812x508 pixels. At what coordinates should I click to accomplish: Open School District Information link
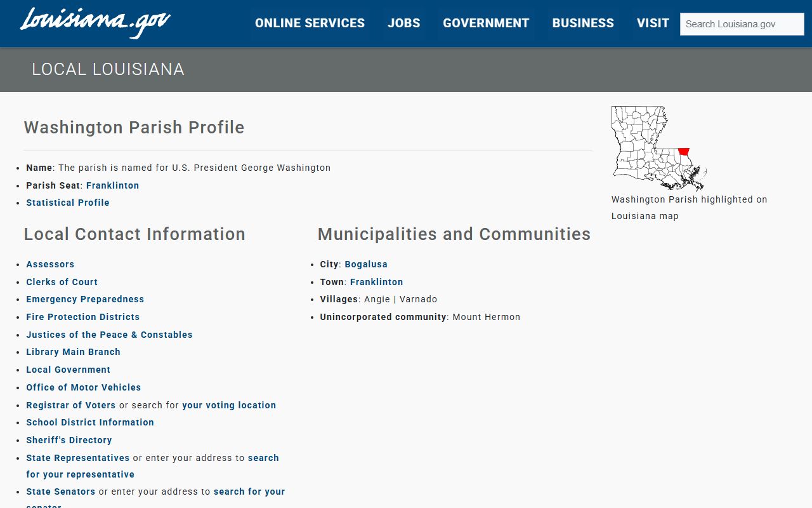coord(90,422)
